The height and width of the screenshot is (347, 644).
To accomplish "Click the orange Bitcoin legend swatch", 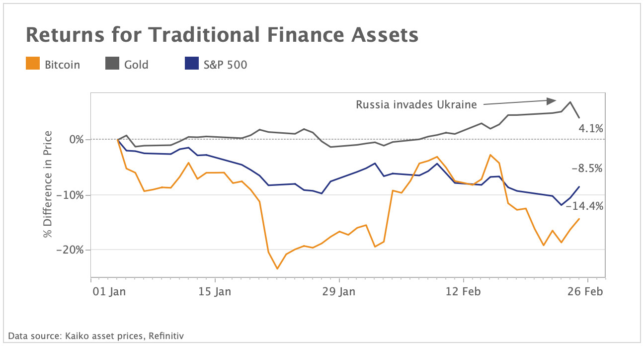I will 32,64.
